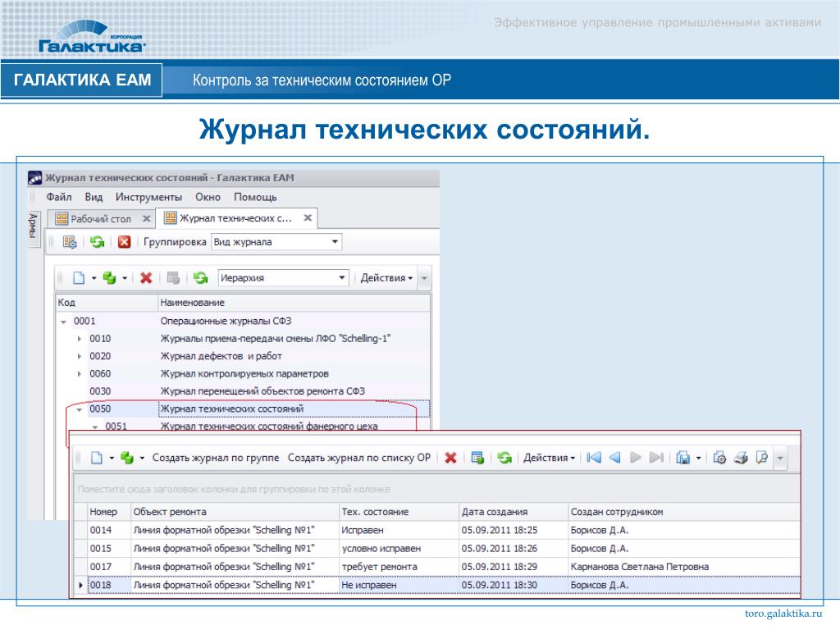
Task: Click the print preview settings icon
Action: click(x=720, y=458)
